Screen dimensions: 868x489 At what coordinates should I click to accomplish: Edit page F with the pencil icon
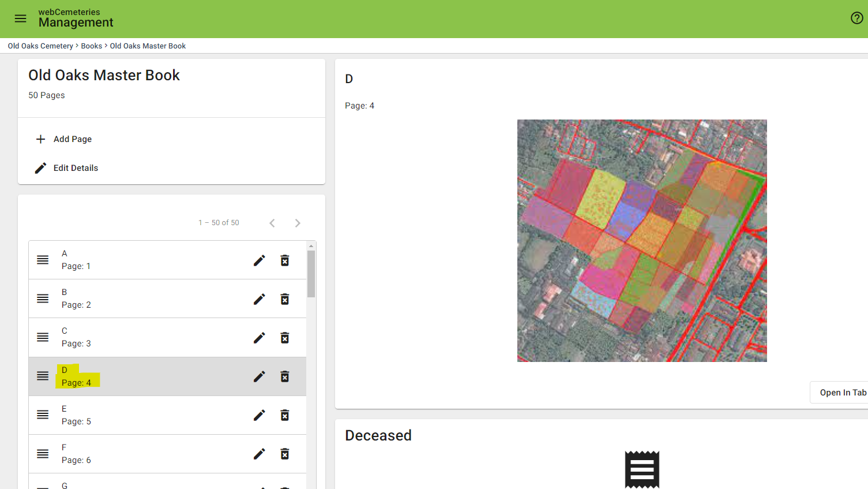click(260, 454)
